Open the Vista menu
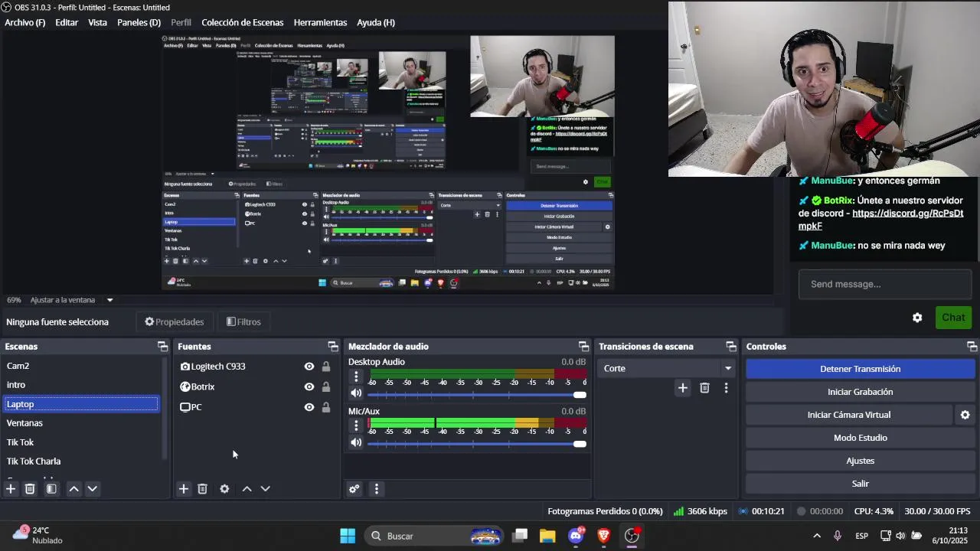The height and width of the screenshot is (551, 980). coord(98,22)
